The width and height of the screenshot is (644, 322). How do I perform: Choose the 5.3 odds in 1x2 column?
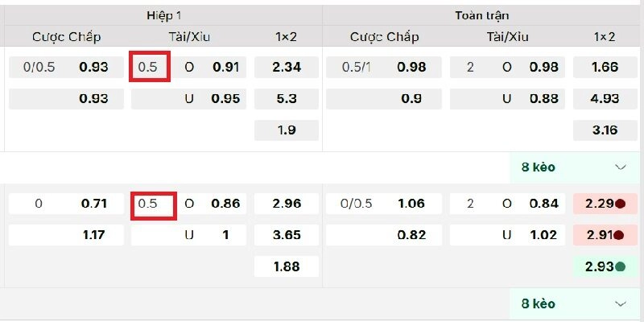tap(287, 99)
